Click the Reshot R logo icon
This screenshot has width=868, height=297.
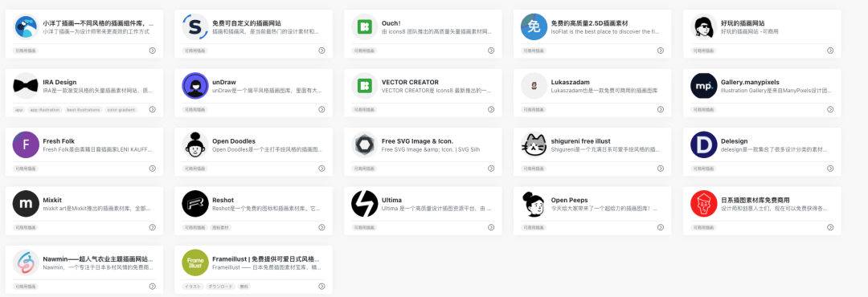pyautogui.click(x=195, y=204)
